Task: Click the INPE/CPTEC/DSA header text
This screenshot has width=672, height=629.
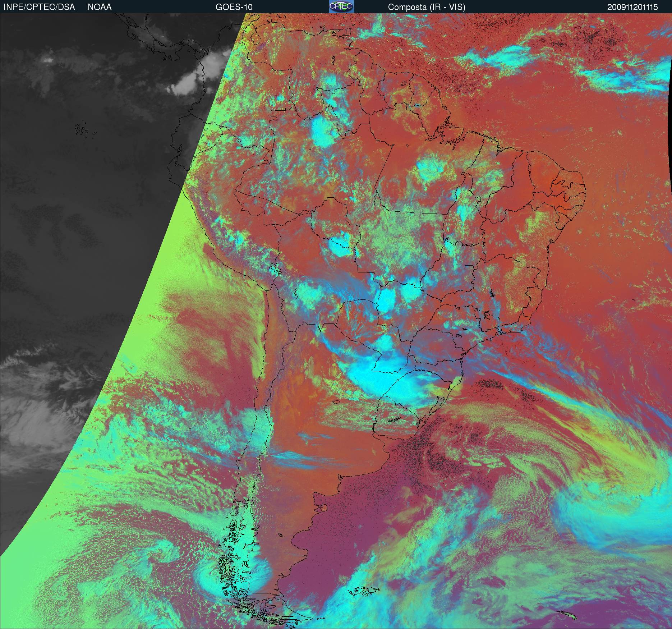Action: pos(39,7)
